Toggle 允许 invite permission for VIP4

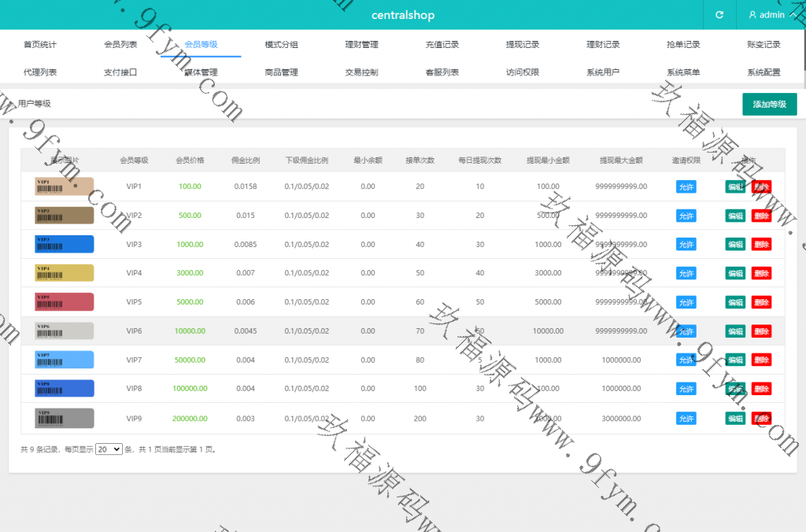pos(686,273)
